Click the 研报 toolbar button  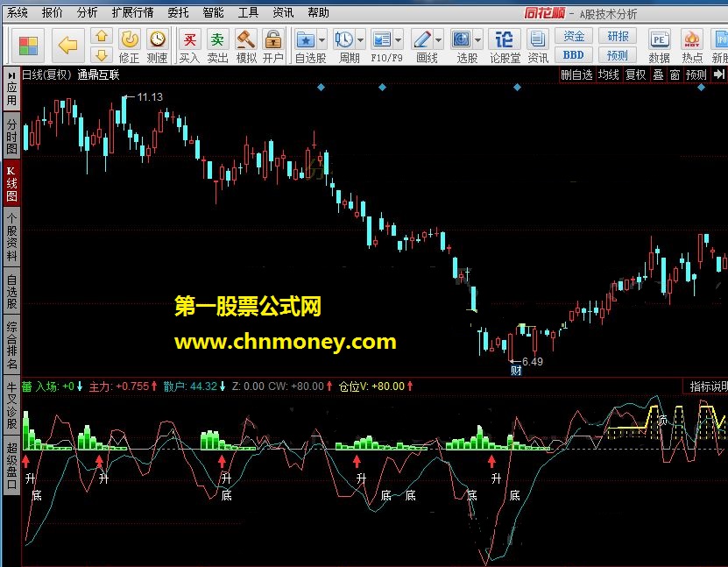(x=617, y=36)
